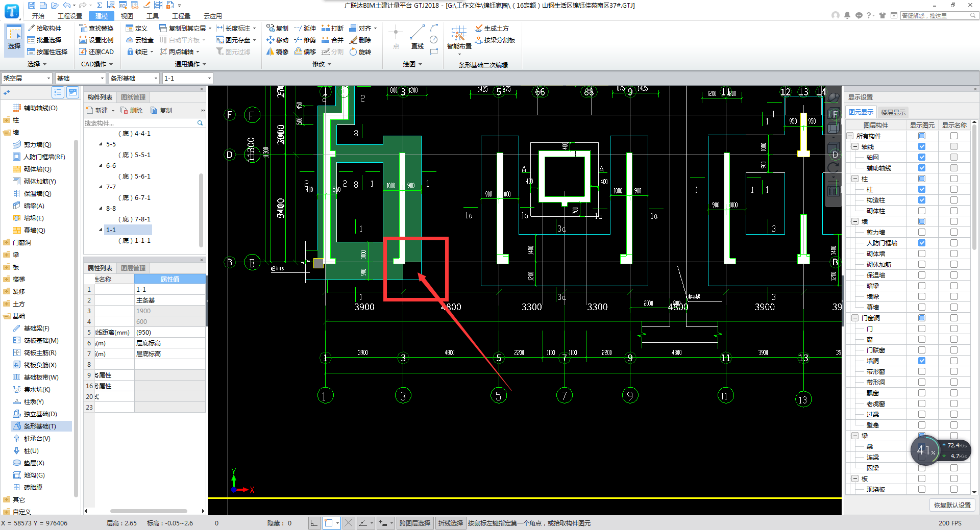Select the 延伸 extend tool
980x530 pixels.
(x=305, y=28)
